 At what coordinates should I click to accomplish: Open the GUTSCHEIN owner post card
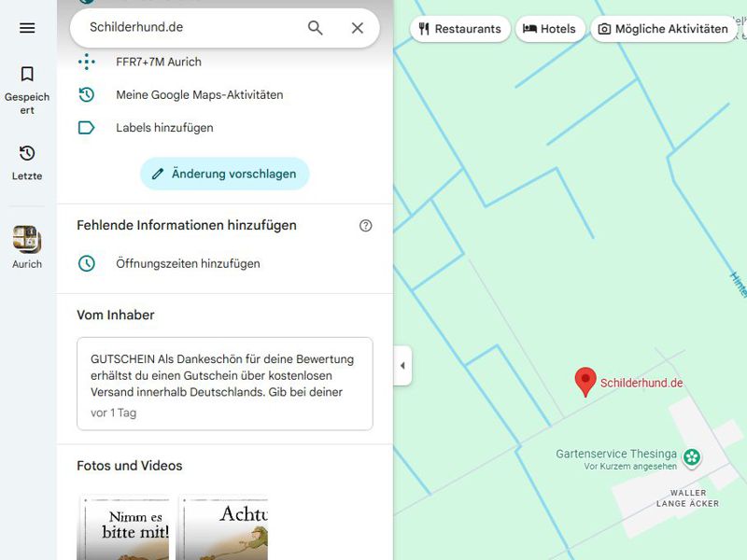[224, 384]
